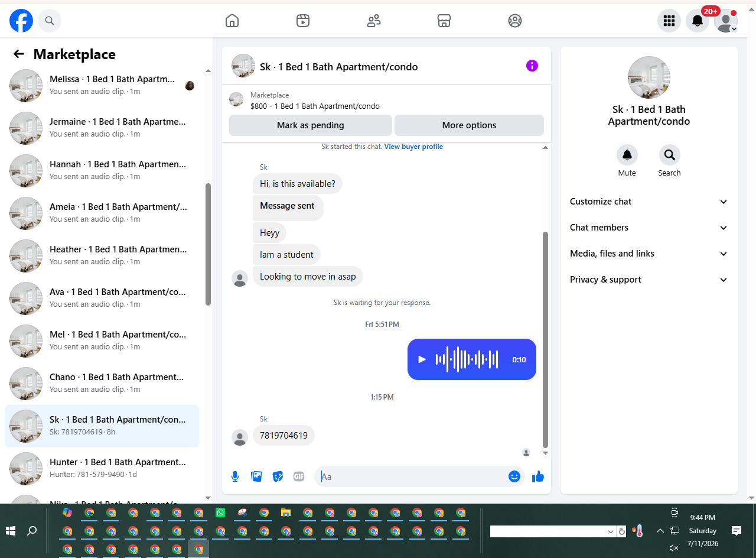
Task: Click the "Looking to move in asap" message
Action: click(x=308, y=277)
